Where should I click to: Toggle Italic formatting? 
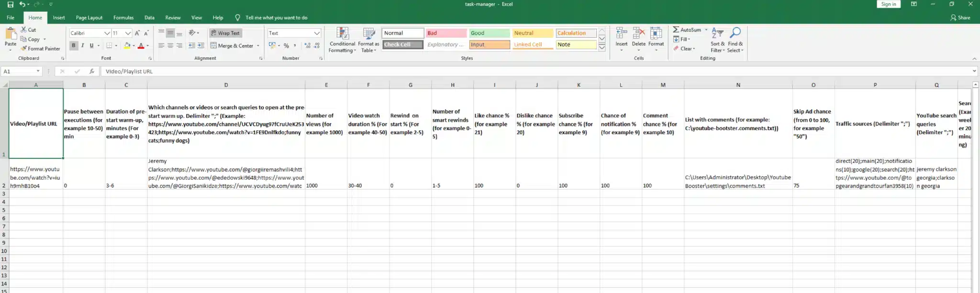click(83, 45)
